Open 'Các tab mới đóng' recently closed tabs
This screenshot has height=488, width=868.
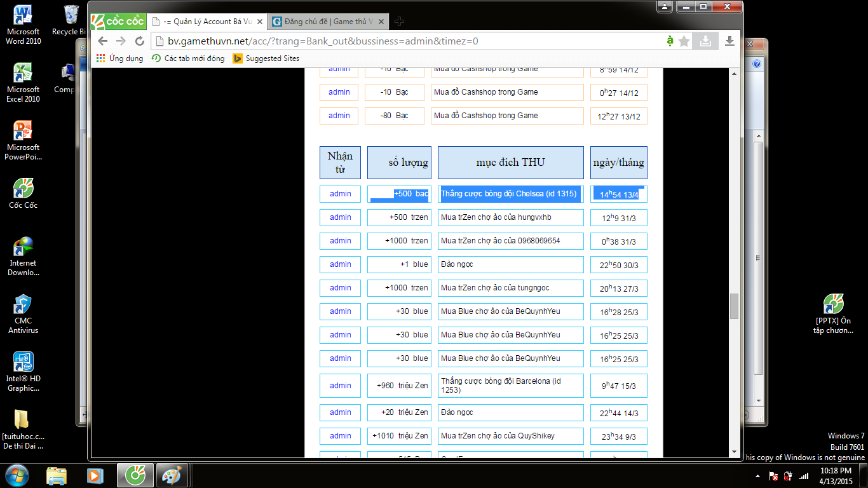click(188, 58)
